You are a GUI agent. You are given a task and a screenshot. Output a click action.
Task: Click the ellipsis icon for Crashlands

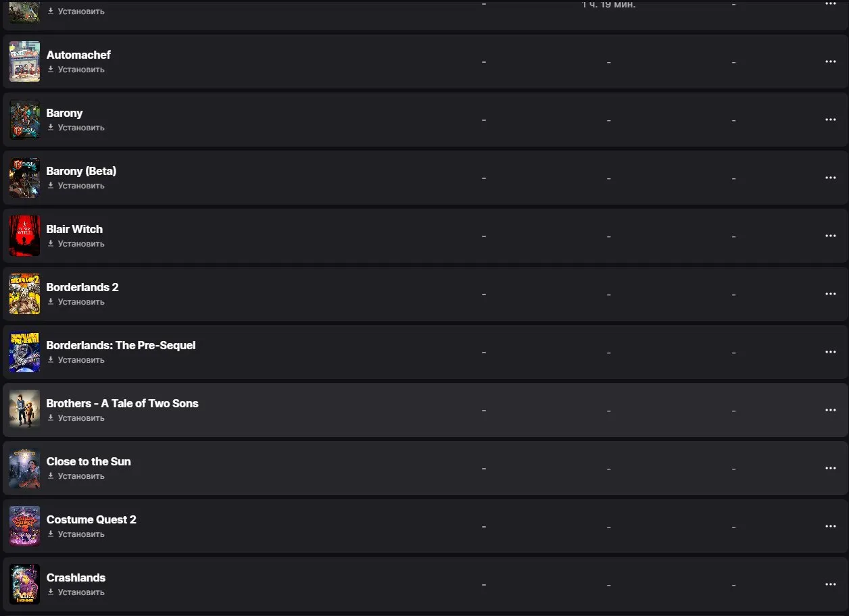pyautogui.click(x=831, y=584)
